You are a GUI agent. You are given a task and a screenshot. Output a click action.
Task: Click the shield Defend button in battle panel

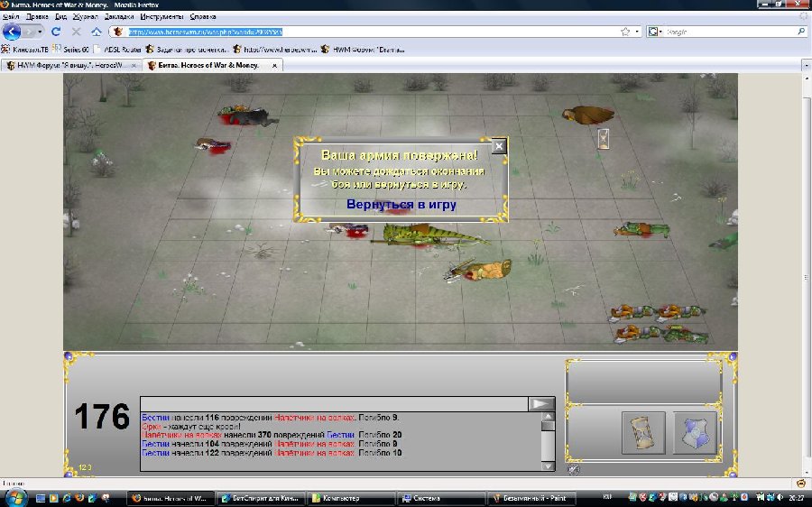(x=695, y=433)
